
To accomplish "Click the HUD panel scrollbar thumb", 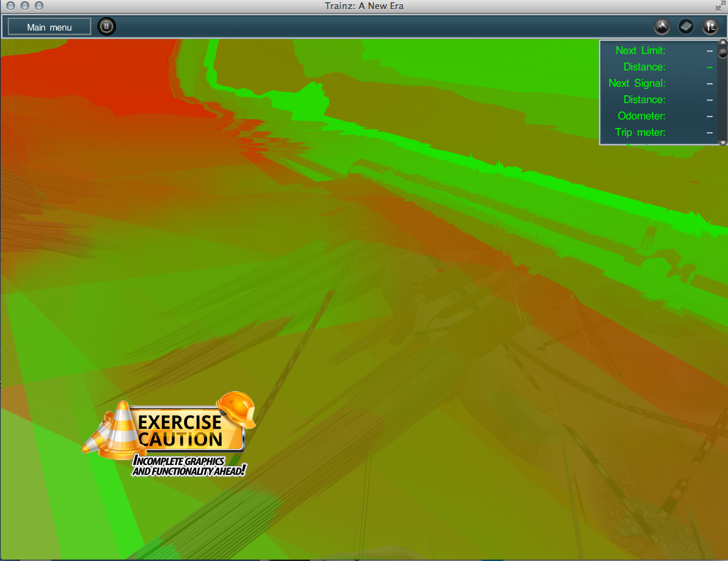I will point(722,52).
